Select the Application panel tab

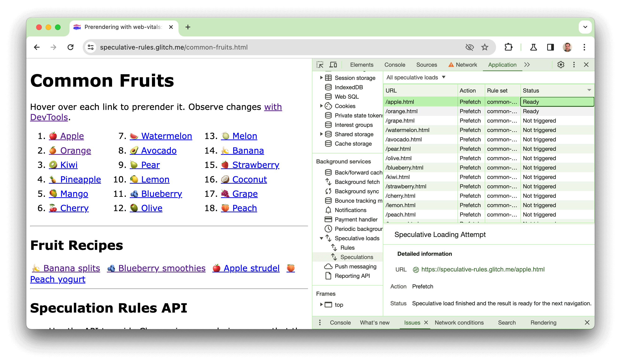(501, 65)
